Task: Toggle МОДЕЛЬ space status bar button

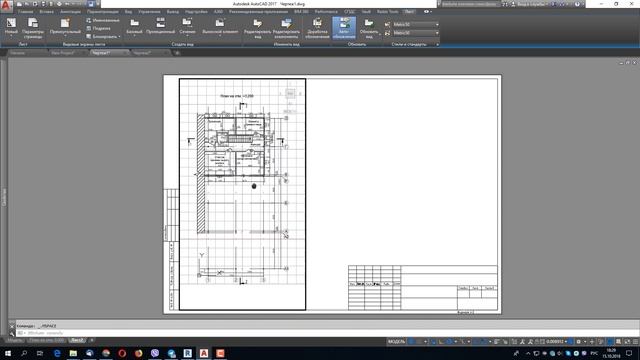Action: tap(396, 341)
